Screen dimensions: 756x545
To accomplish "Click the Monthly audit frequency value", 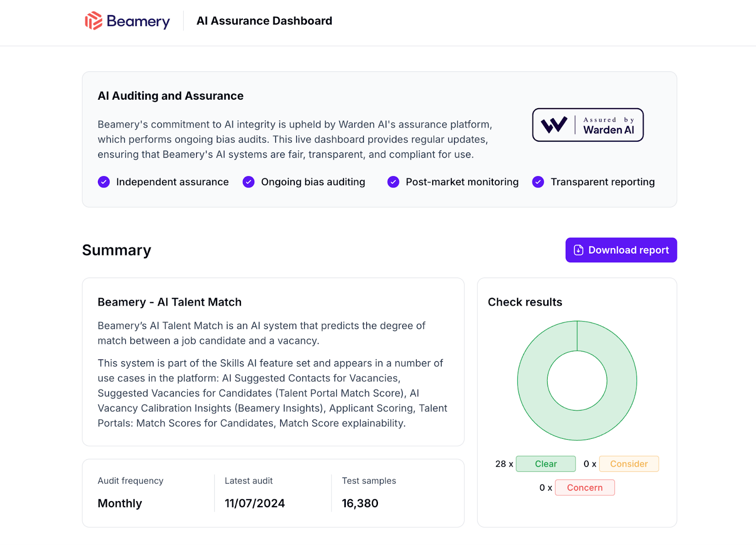I will tap(120, 503).
